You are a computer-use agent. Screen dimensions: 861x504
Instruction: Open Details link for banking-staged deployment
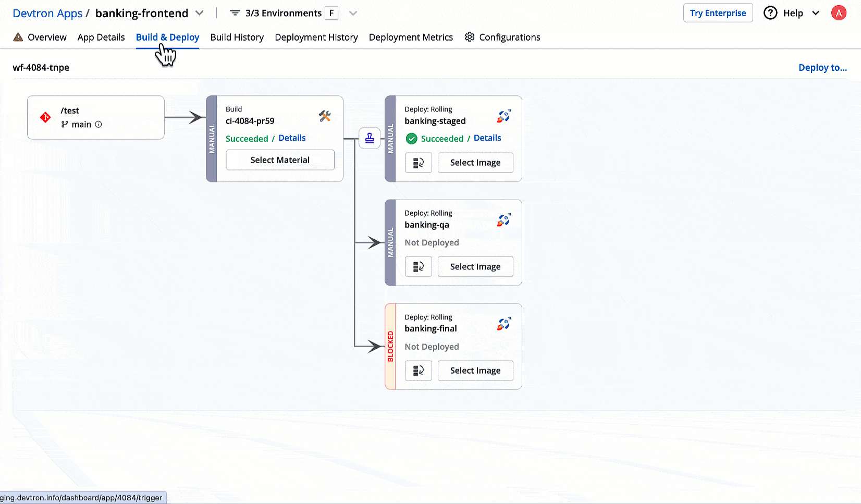click(487, 138)
